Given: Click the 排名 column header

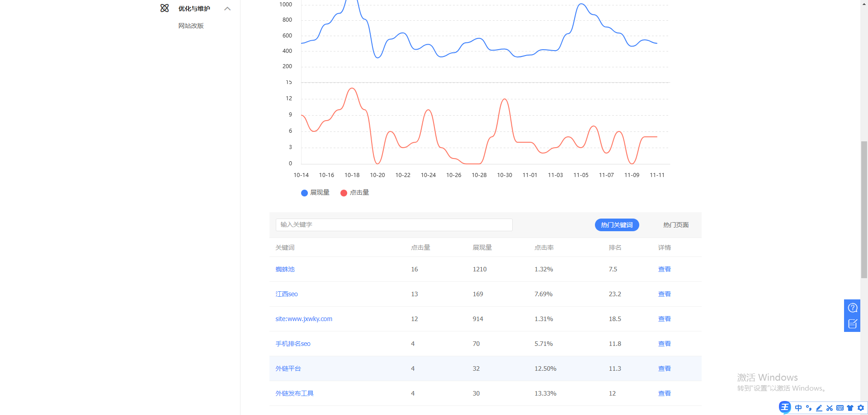Looking at the screenshot, I should pos(615,247).
